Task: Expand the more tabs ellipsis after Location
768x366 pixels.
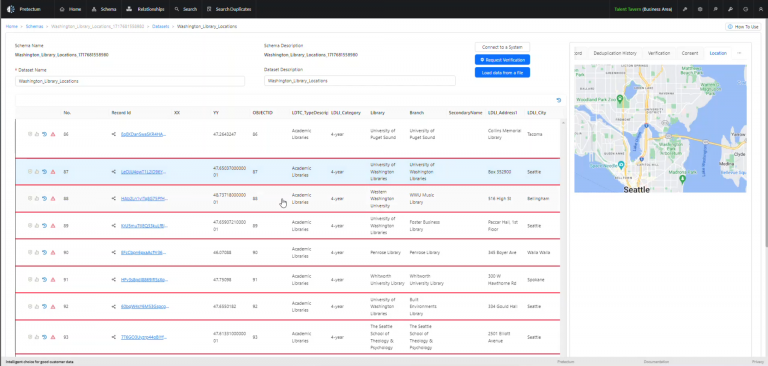Action: (x=739, y=53)
